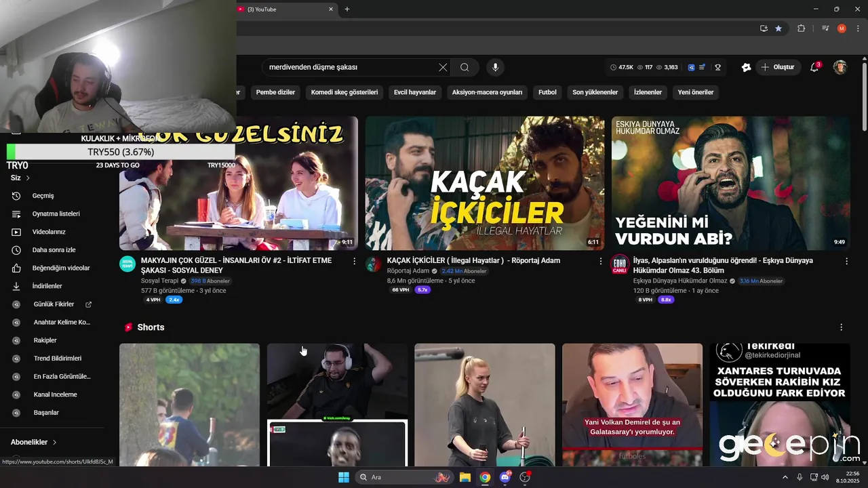Click the page vertical scrollbar

tap(864, 98)
